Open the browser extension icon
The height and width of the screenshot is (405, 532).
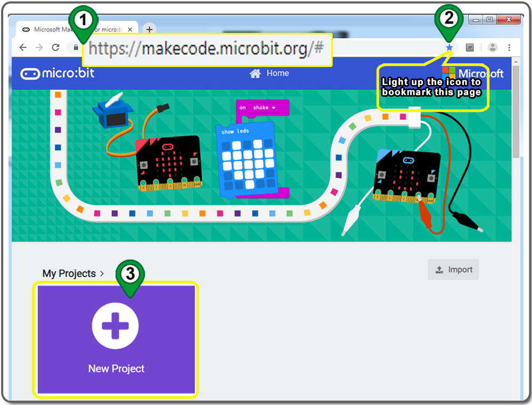(x=470, y=47)
